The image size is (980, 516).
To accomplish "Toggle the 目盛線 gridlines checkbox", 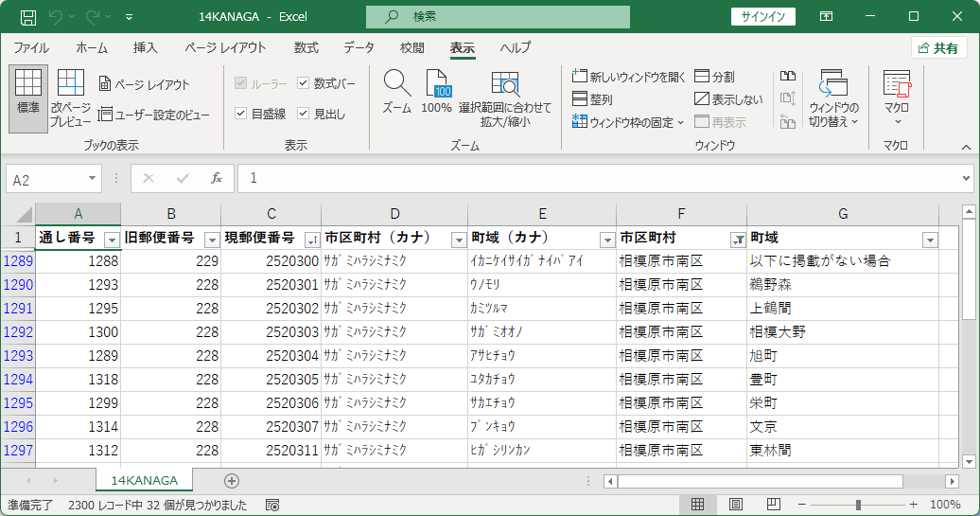I will tap(240, 114).
